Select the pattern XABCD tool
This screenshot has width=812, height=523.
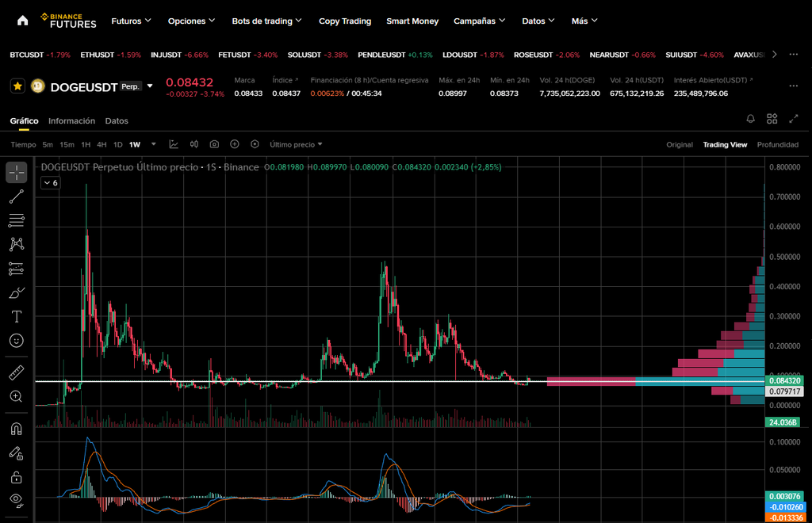(17, 244)
